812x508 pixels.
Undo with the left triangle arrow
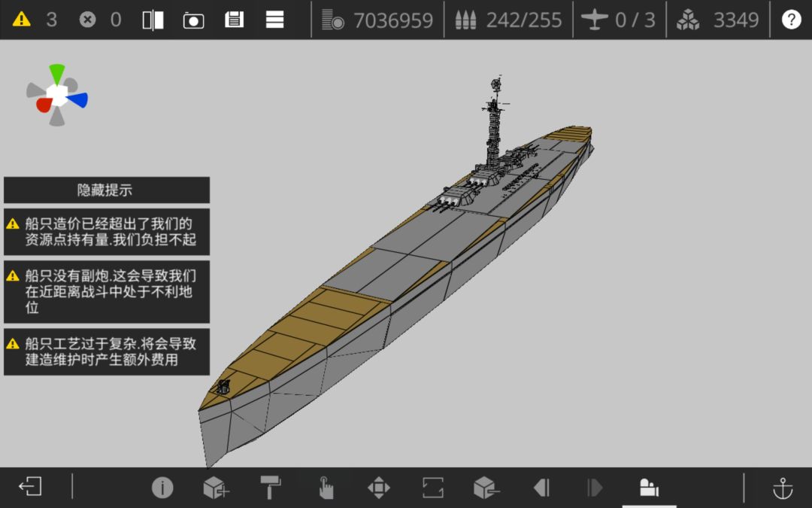click(x=541, y=487)
